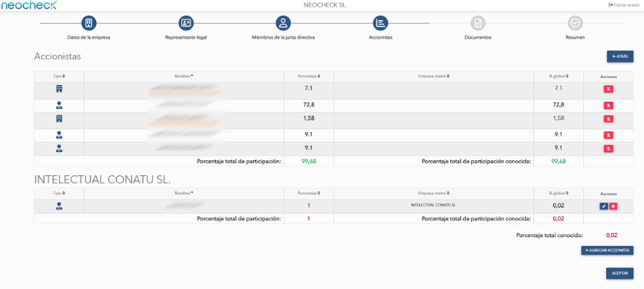Sort first table by Tipo column
The width and height of the screenshot is (644, 289).
(59, 77)
